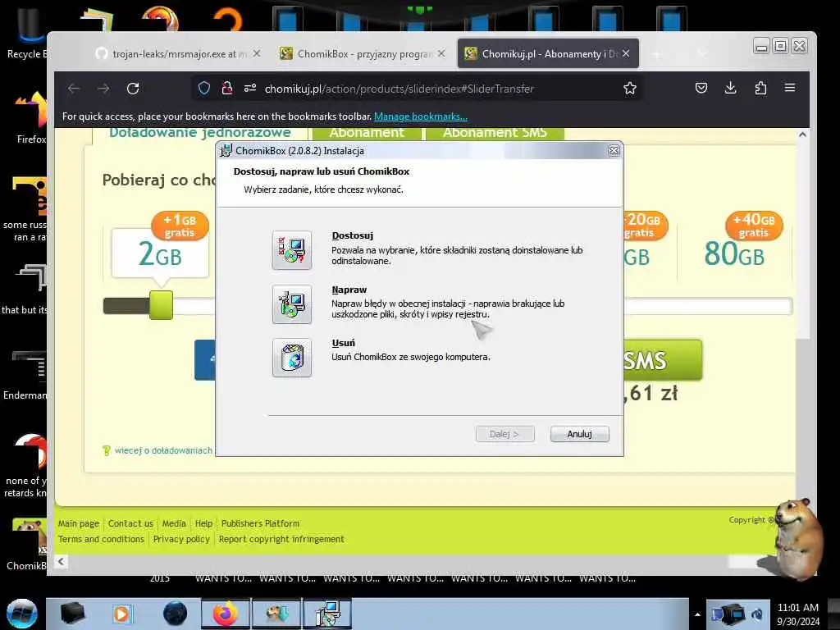Open Firefox from the taskbar

(x=226, y=614)
